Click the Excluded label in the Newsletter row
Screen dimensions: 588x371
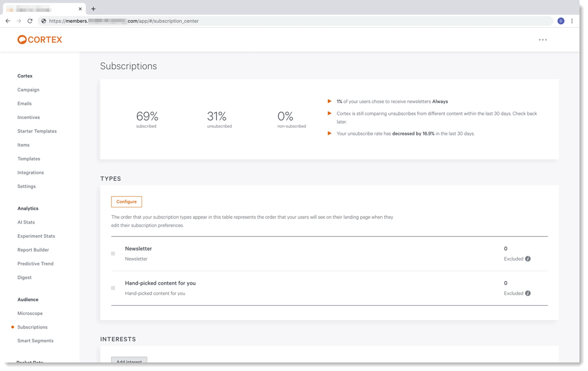[x=513, y=259]
